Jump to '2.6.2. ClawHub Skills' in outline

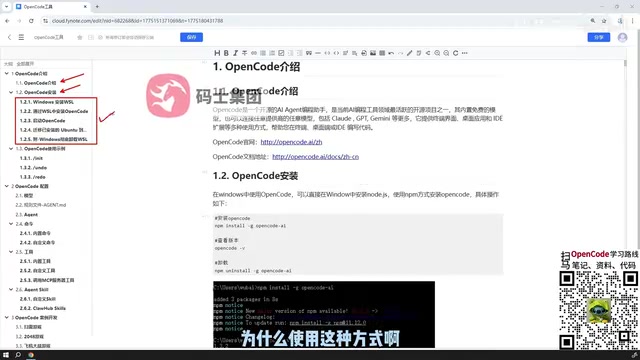click(42, 308)
